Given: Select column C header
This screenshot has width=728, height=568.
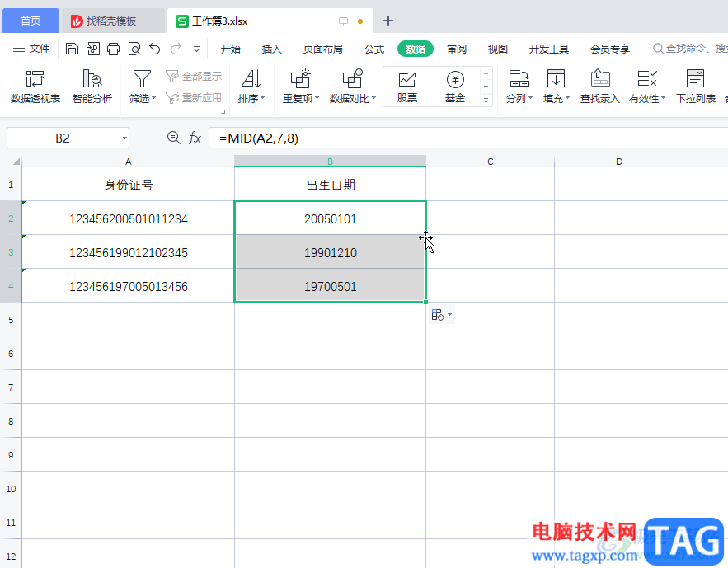Looking at the screenshot, I should tap(491, 161).
